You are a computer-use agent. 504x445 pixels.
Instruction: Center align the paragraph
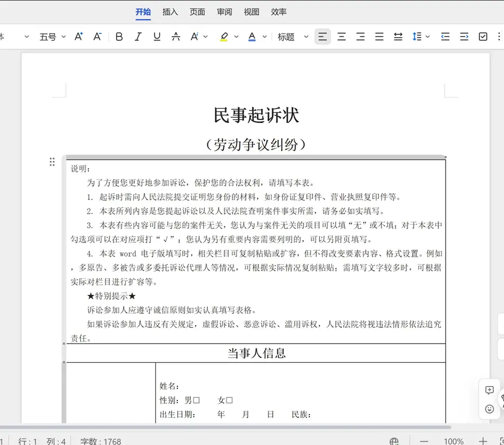[342, 37]
